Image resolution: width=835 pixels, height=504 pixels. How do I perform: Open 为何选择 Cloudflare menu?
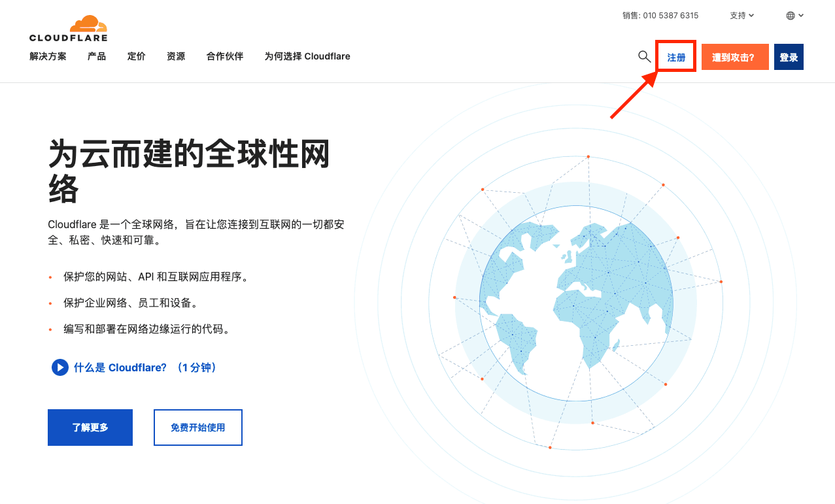[307, 56]
